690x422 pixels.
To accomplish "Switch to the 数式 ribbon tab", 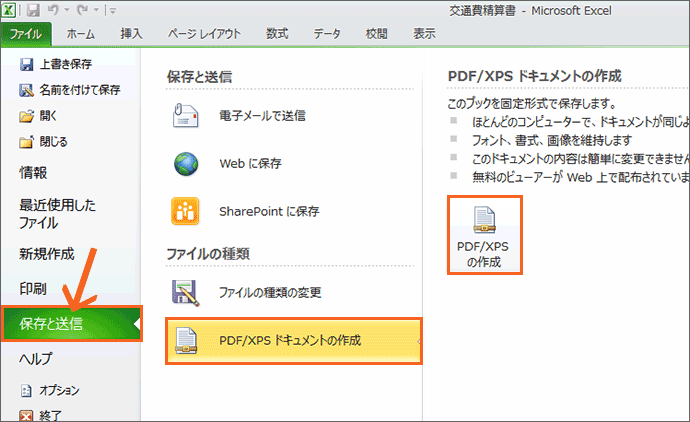I will (277, 34).
